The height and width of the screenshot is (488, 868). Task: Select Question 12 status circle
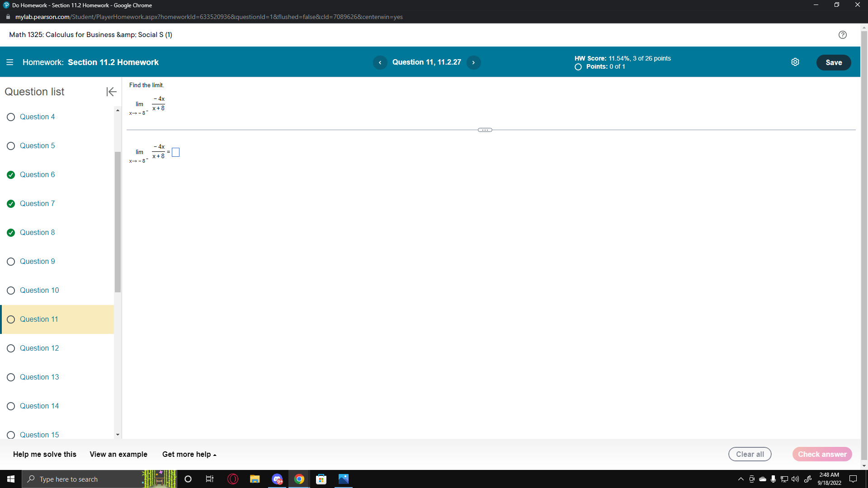(11, 348)
